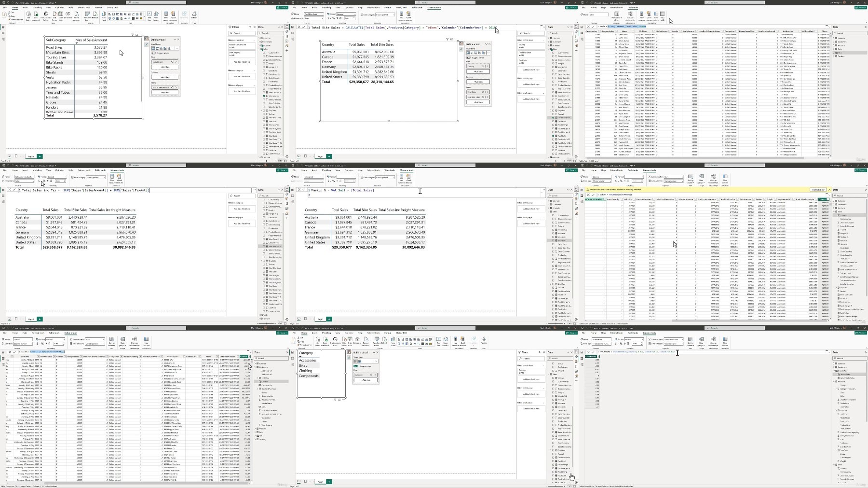Open Manage relationships in Customers Column tools window

(x=134, y=342)
